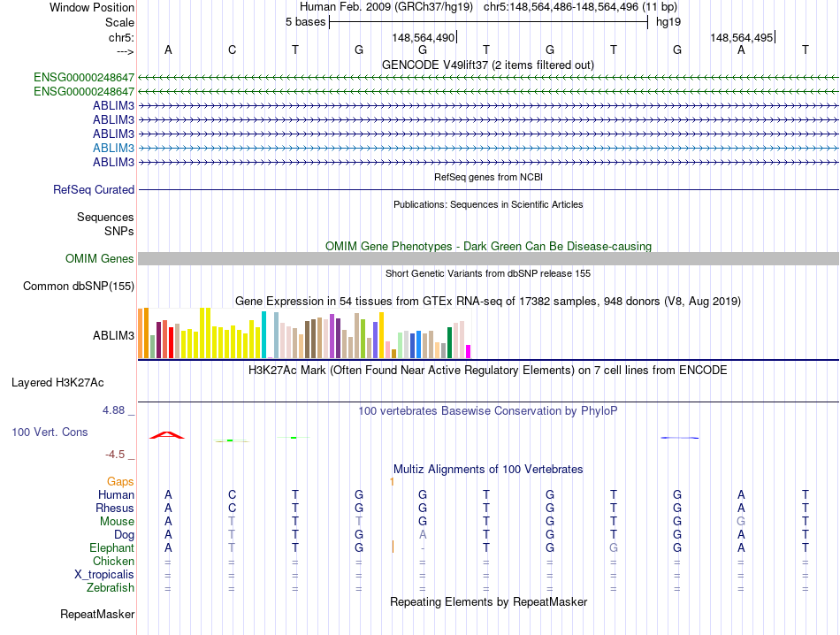
Task: Click the Scale track label
Action: (119, 22)
